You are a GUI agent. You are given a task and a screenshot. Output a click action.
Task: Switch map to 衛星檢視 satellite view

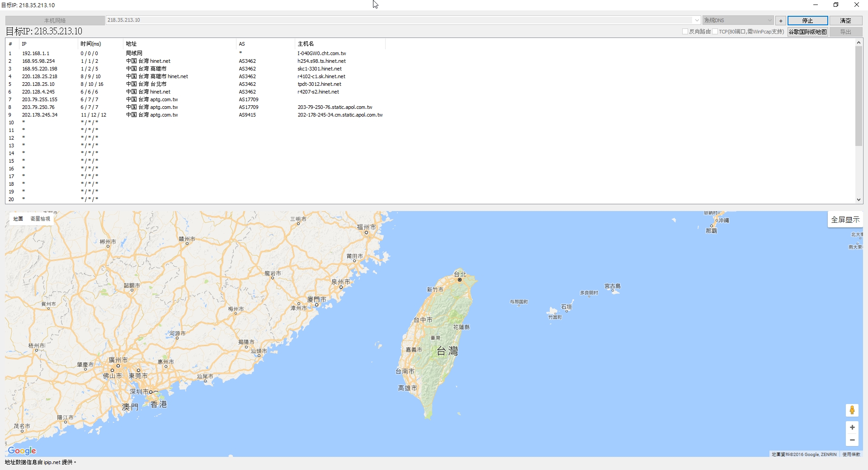(x=40, y=219)
